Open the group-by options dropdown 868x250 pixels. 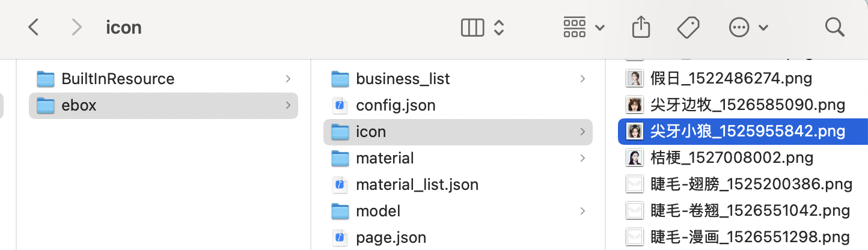(x=583, y=27)
